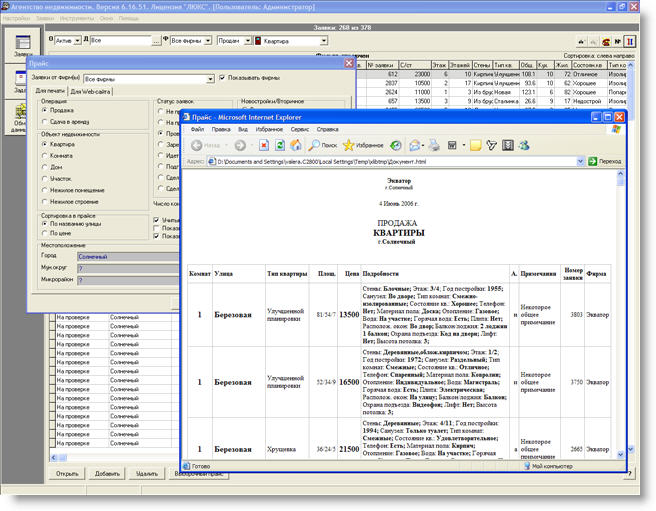Viewport: 656px width, 511px height.
Task: Select the Сдача в аренду radio option
Action: (x=46, y=120)
